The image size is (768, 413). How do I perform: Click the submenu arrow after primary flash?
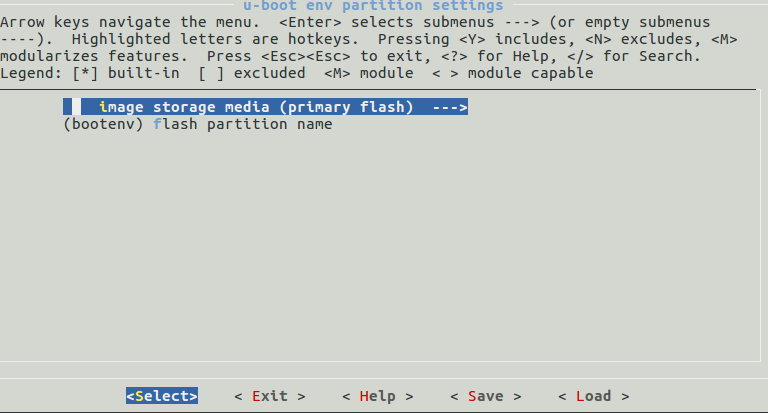click(450, 107)
